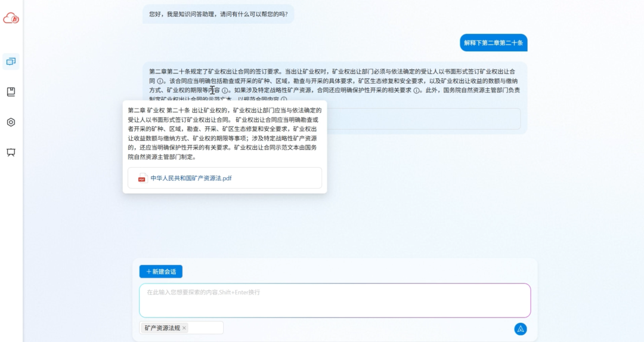Click the 新建会话 button
This screenshot has width=644, height=342.
[x=161, y=272]
